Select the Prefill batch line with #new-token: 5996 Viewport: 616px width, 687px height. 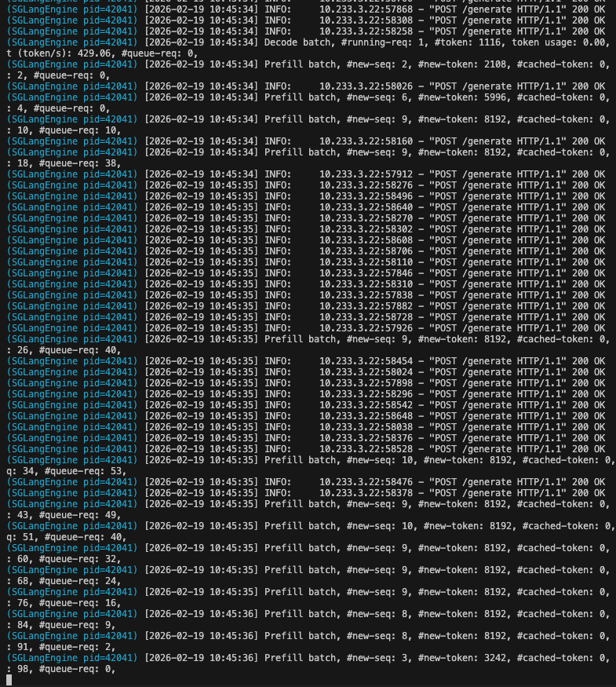click(308, 97)
